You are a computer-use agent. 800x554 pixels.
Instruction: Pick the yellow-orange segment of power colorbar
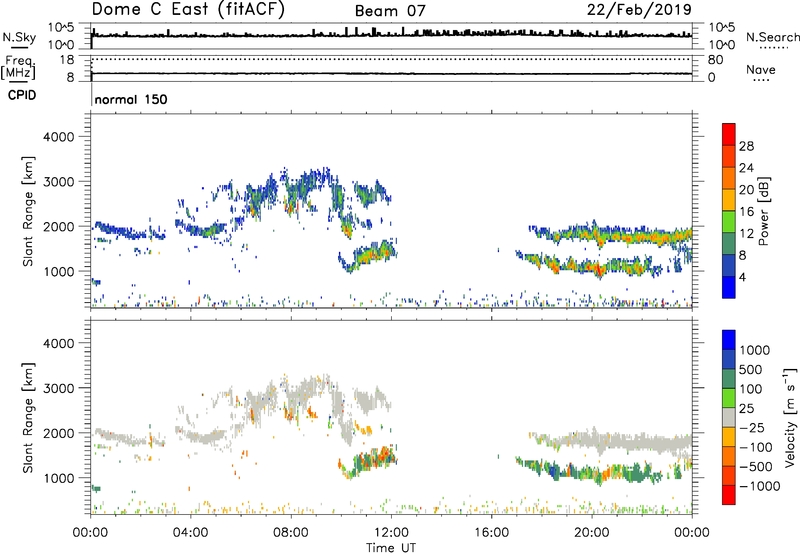(729, 199)
